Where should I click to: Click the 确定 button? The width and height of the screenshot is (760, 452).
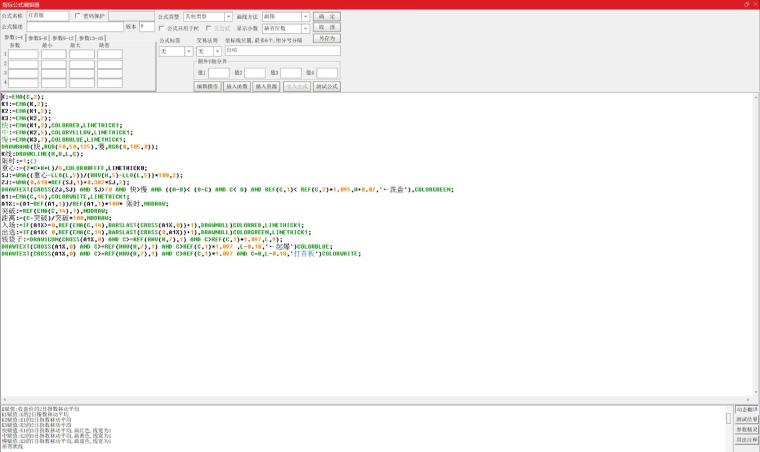(x=326, y=17)
